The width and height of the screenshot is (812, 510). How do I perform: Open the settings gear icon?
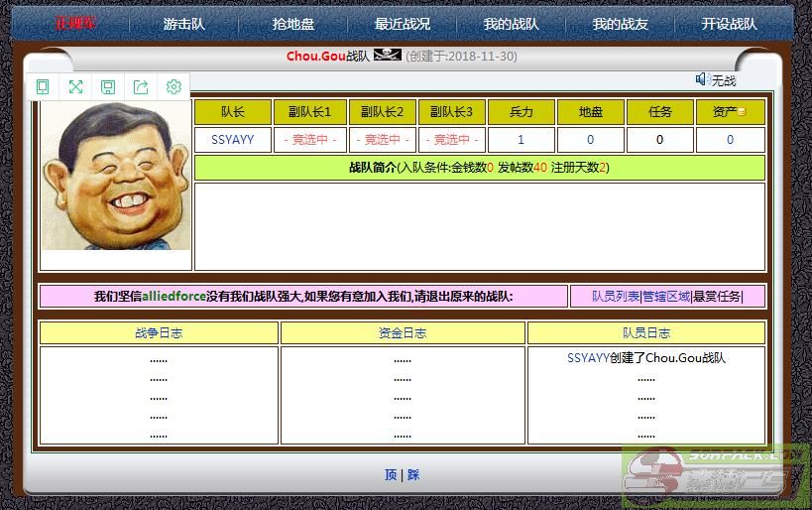click(174, 87)
